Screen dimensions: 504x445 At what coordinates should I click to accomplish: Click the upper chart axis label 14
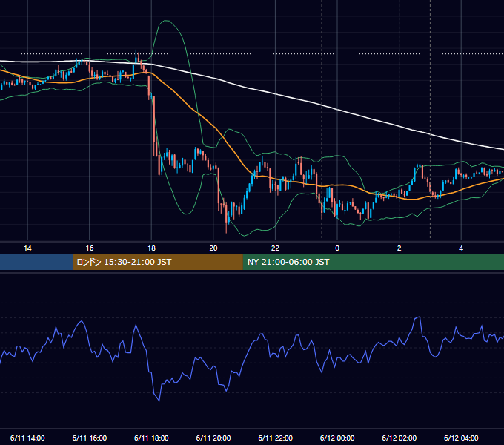[27, 248]
